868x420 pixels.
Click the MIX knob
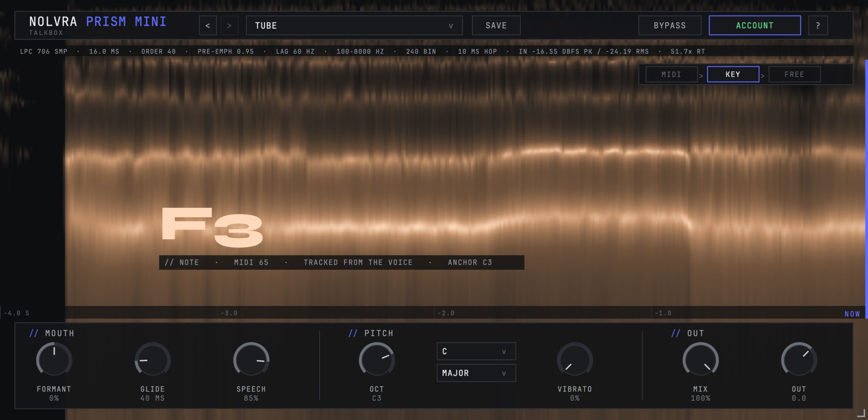point(700,360)
